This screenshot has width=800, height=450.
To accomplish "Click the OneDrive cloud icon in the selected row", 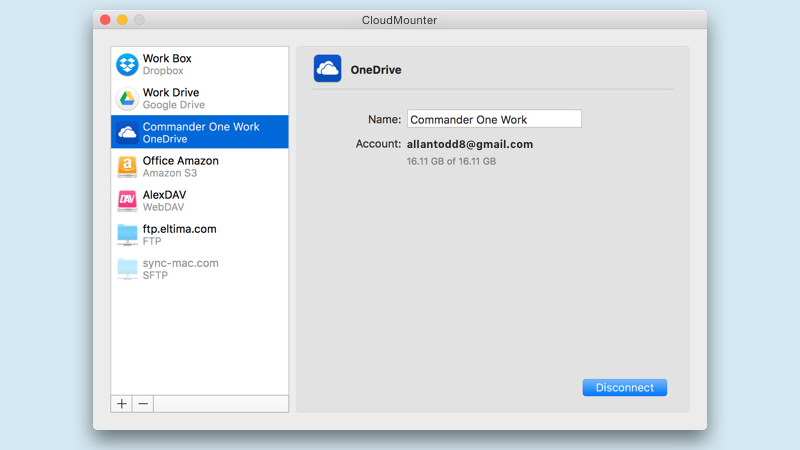I will click(127, 133).
